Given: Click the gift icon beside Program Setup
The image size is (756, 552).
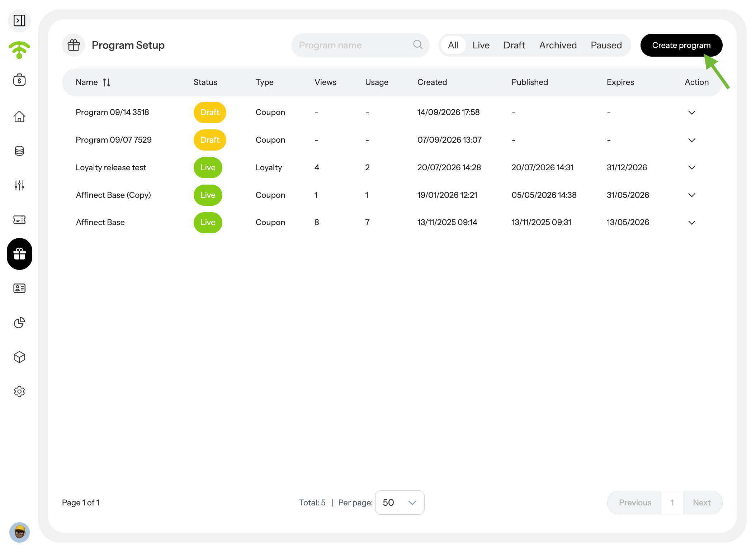Looking at the screenshot, I should (x=74, y=45).
